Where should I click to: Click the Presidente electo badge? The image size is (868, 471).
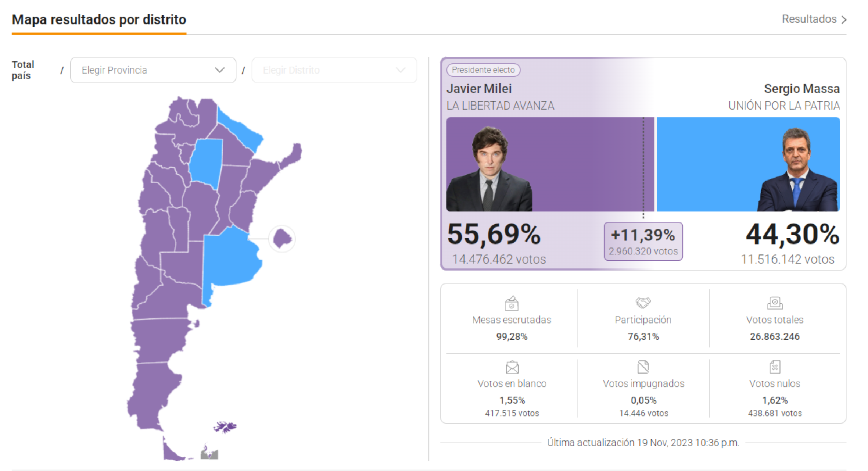[483, 70]
